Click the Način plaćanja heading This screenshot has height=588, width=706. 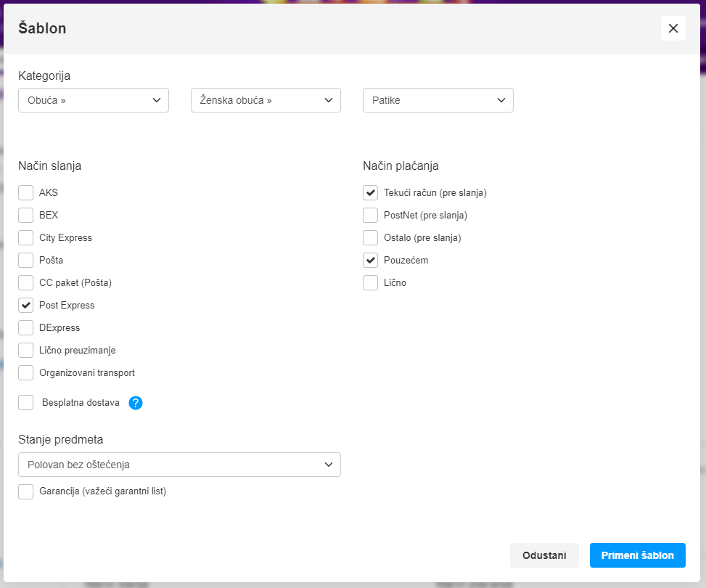[401, 166]
